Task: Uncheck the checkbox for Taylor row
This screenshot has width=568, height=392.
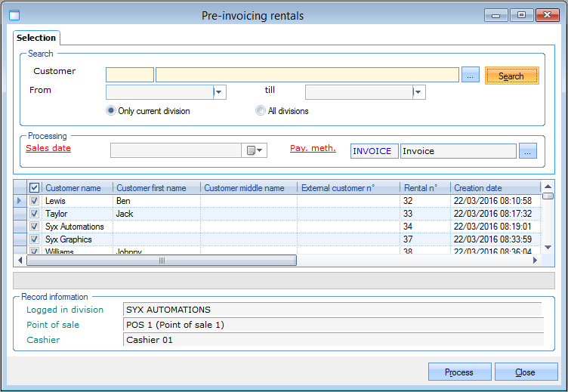Action: tap(34, 214)
